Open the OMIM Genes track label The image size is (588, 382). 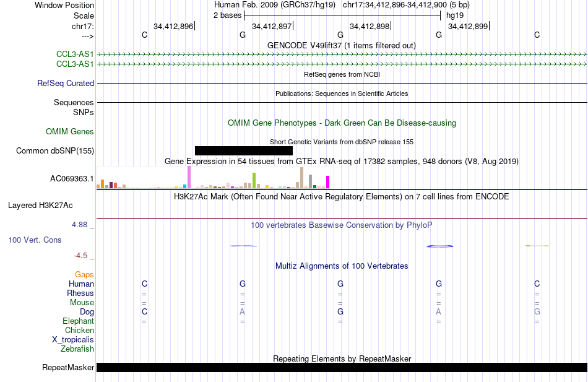point(70,131)
